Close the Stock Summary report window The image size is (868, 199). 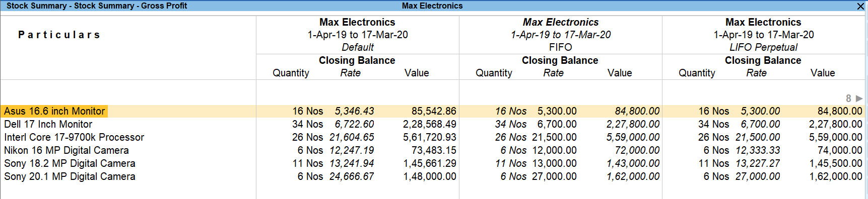click(x=860, y=6)
